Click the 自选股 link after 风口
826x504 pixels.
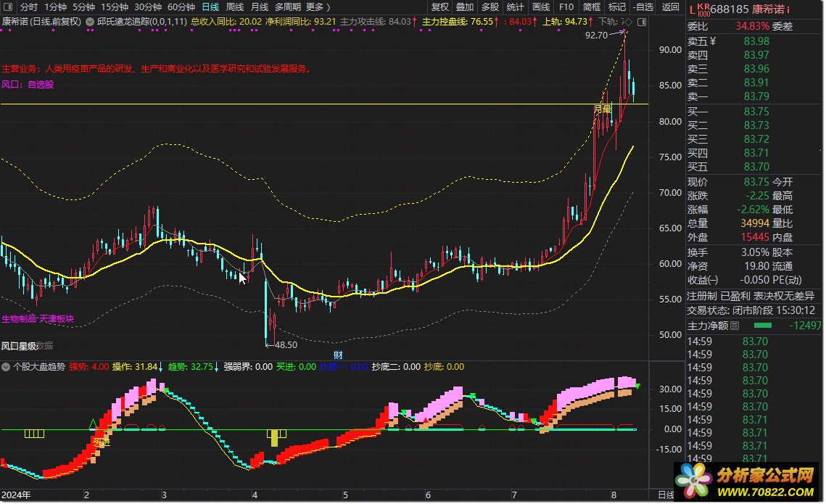41,84
